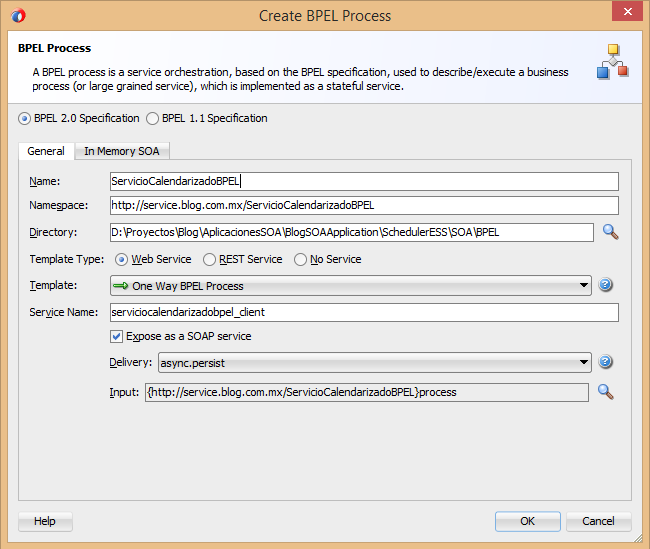Click the Help button
Screen dimensions: 650x549
click(45, 521)
